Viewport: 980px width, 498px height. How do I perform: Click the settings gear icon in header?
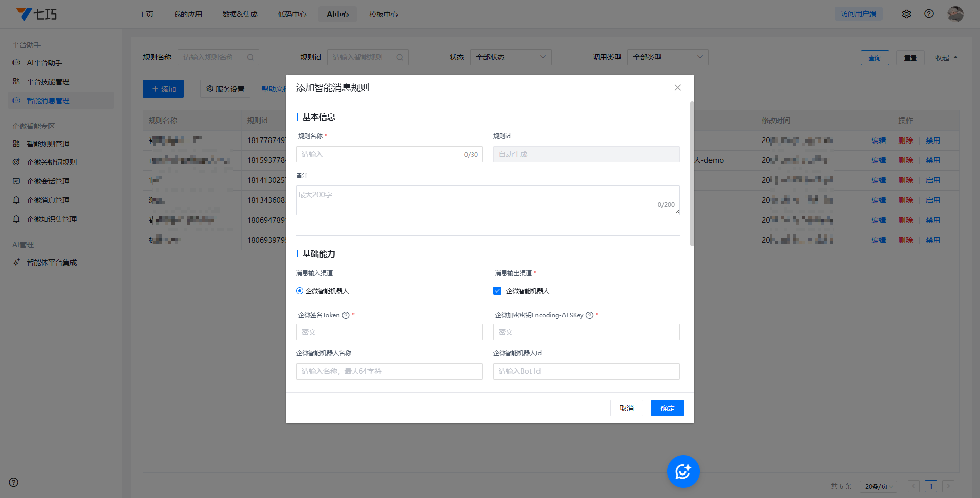[906, 14]
